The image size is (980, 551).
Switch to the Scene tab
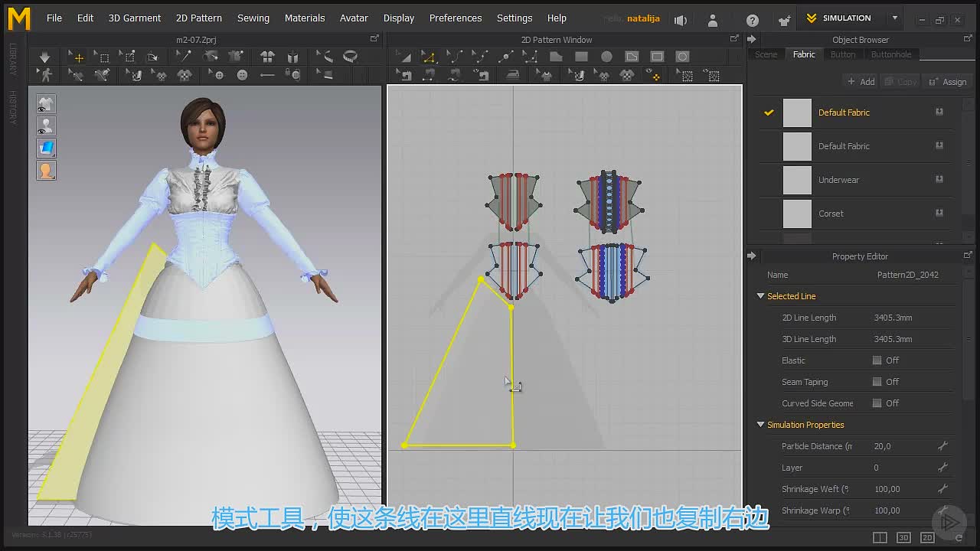[x=766, y=54]
